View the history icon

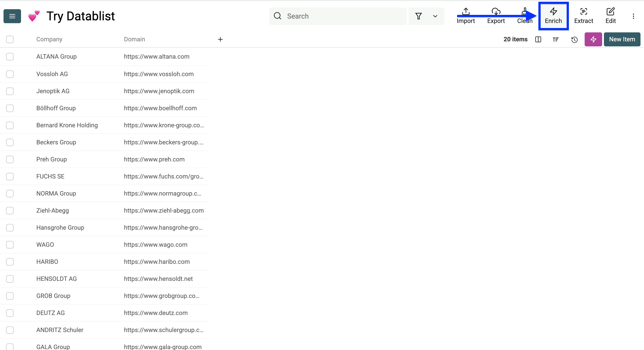(574, 39)
